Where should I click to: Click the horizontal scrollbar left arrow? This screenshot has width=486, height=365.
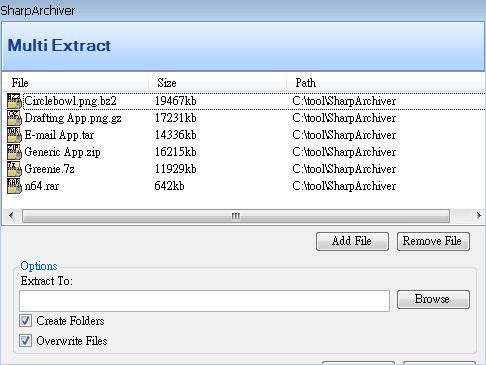(x=11, y=216)
